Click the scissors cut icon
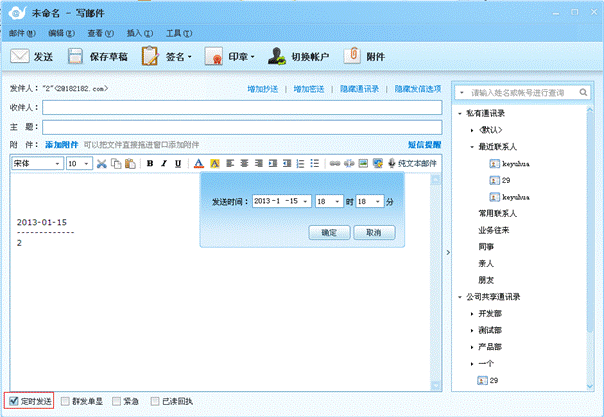This screenshot has width=604, height=417. (102, 163)
